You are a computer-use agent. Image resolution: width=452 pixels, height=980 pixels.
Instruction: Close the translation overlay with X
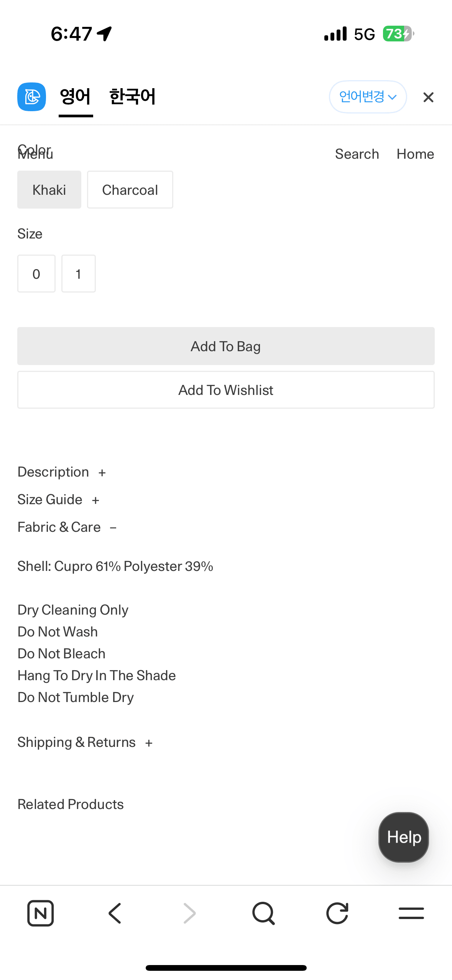tap(428, 97)
